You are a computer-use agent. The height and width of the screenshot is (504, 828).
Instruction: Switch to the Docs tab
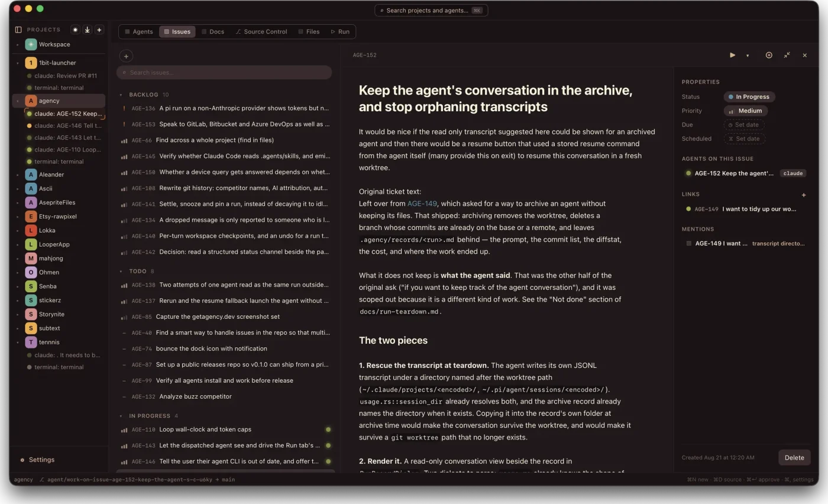point(213,31)
